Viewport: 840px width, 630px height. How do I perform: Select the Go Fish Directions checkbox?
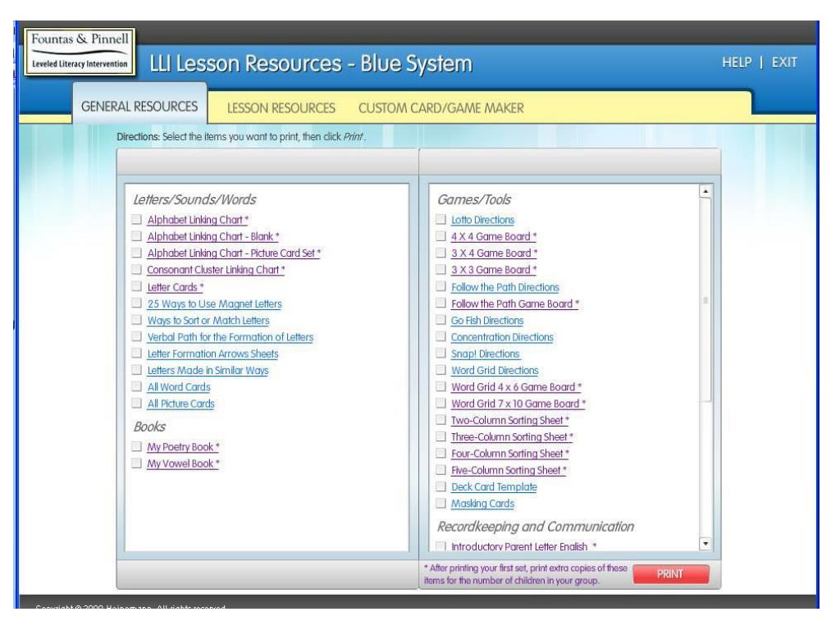coord(441,320)
